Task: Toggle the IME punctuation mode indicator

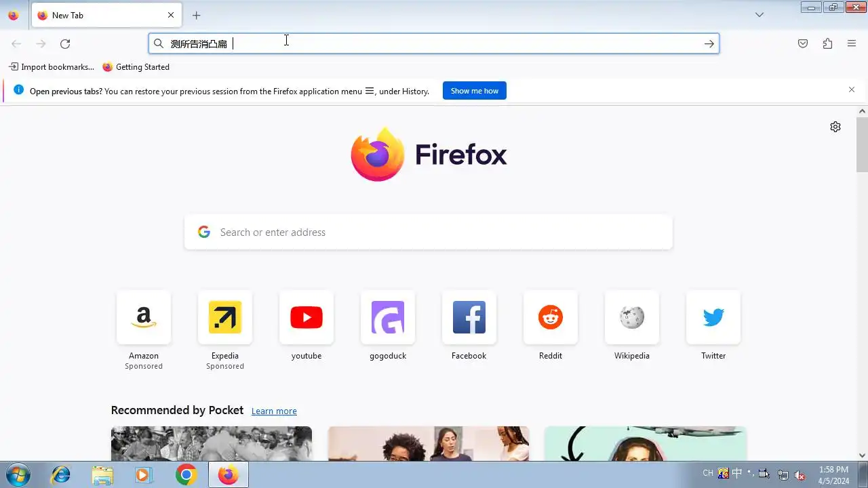Action: click(750, 473)
